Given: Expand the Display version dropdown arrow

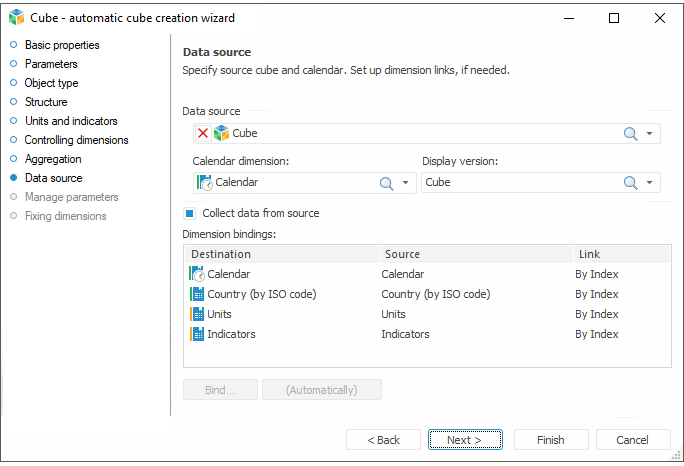Looking at the screenshot, I should coord(649,183).
